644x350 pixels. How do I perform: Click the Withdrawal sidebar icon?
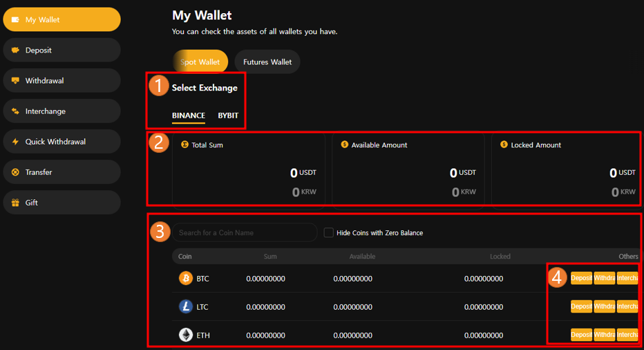(16, 81)
